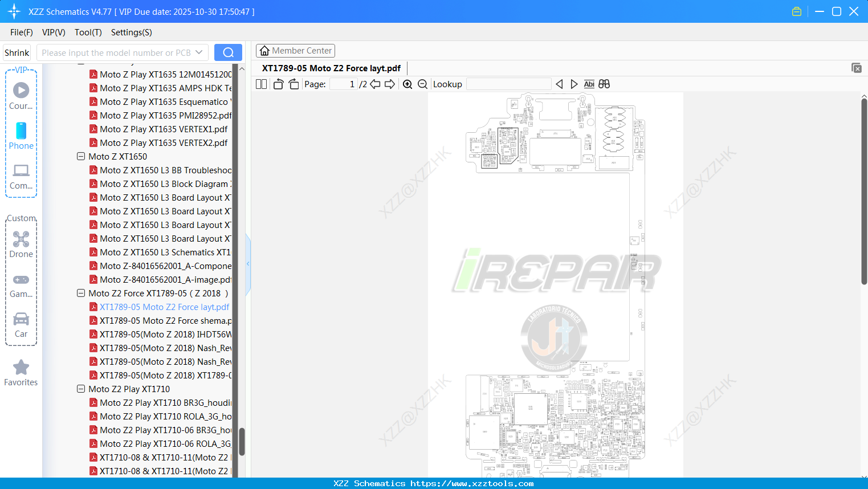Zoom out of the PDF
868x489 pixels.
pyautogui.click(x=422, y=84)
